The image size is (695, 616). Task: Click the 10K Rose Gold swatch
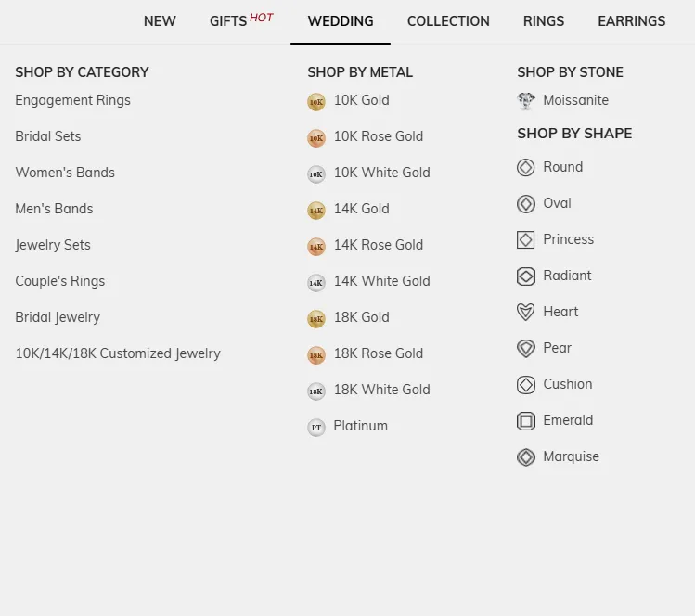tap(316, 138)
